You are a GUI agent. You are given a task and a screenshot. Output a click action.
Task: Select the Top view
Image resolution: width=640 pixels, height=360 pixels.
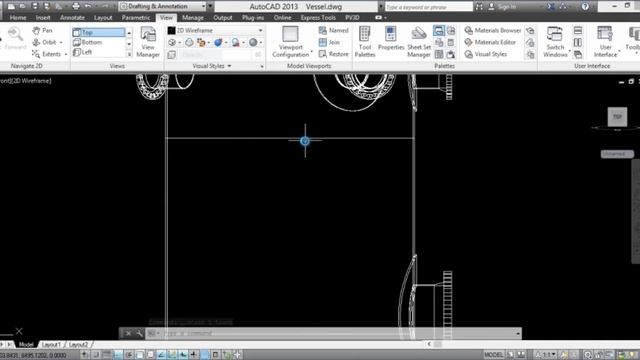(x=98, y=32)
